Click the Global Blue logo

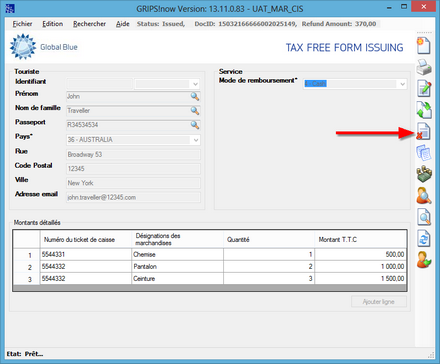(44, 47)
